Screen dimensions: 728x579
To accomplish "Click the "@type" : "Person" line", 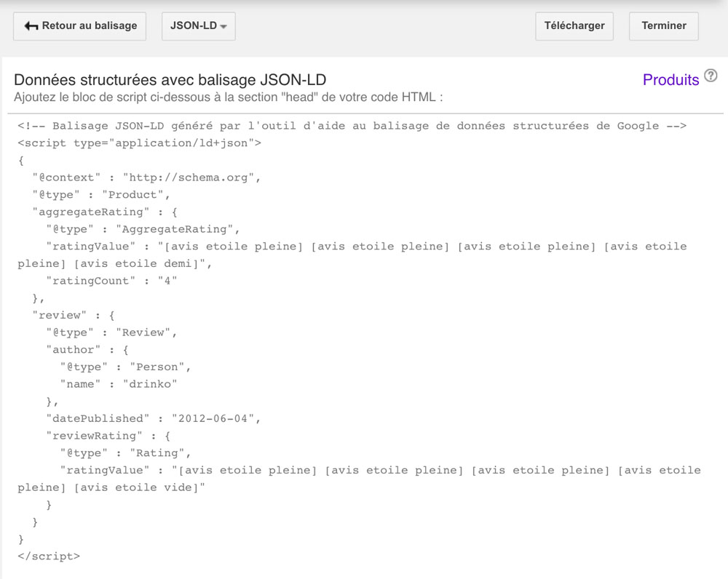I will (125, 367).
